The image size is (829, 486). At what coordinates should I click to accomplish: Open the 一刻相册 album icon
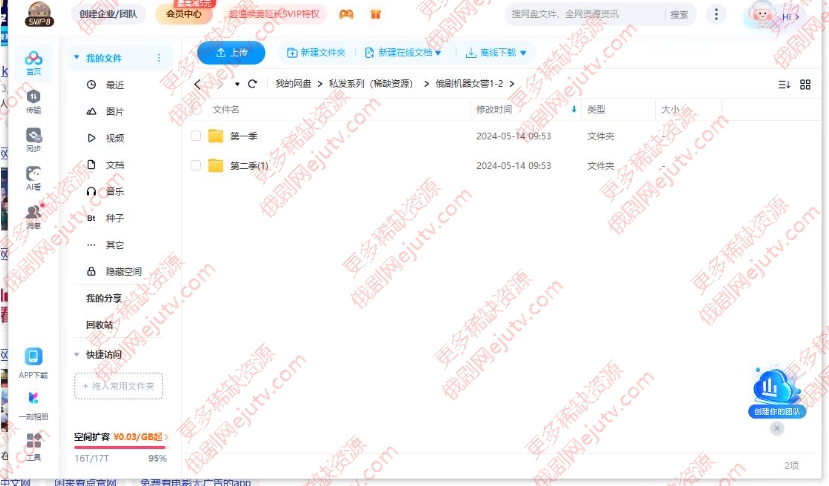33,405
